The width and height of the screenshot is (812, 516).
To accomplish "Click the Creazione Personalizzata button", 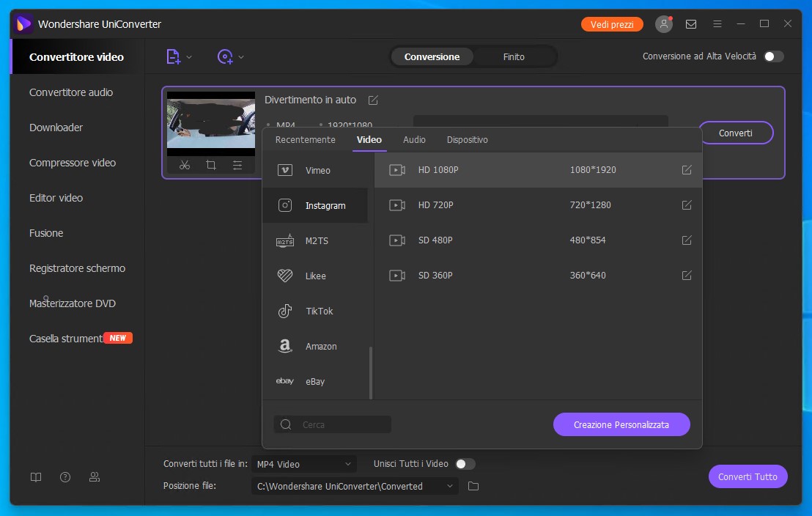I will 621,425.
